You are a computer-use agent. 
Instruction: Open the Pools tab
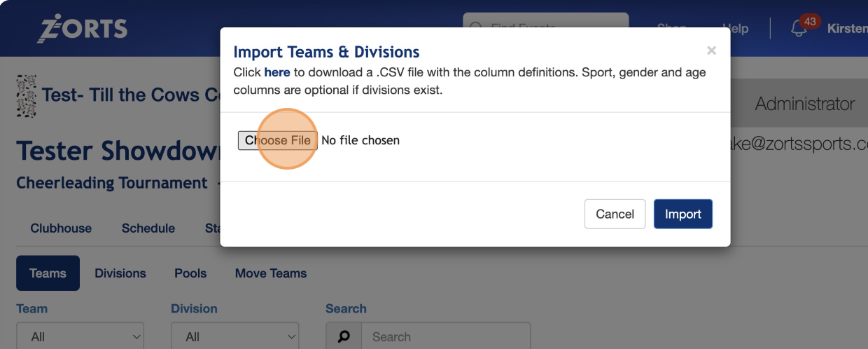click(190, 273)
